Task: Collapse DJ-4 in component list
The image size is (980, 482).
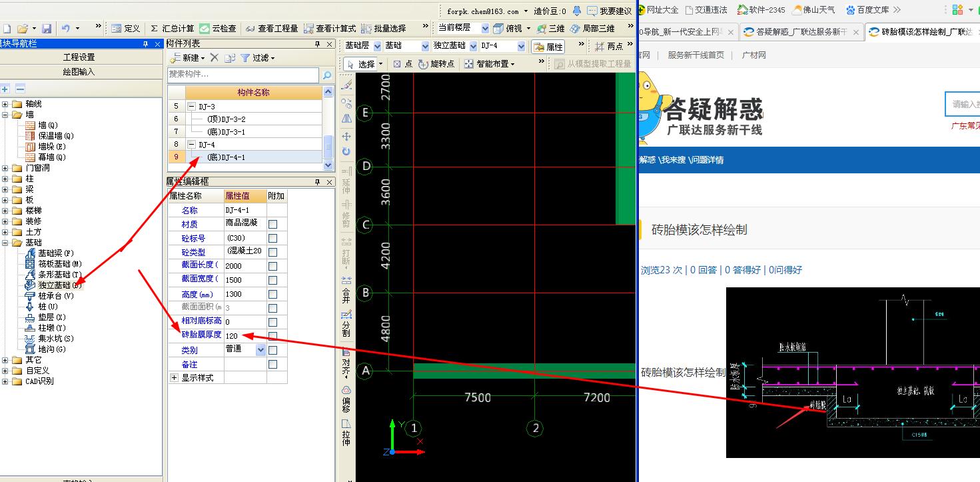Action: (x=192, y=145)
